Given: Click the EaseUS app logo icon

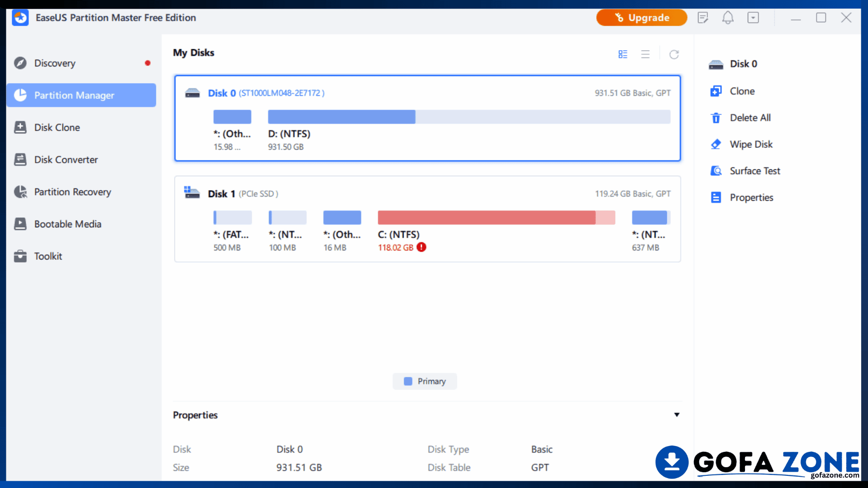Looking at the screenshot, I should [x=20, y=18].
